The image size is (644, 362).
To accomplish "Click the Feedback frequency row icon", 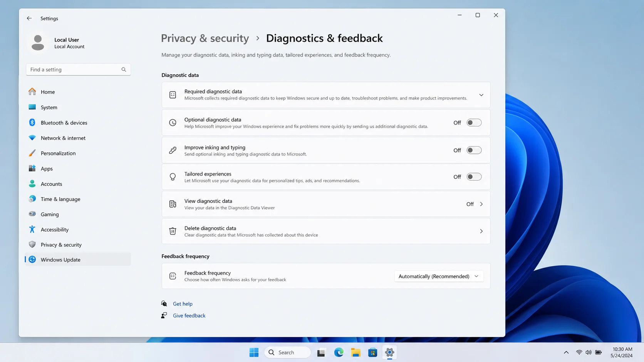I will point(173,276).
